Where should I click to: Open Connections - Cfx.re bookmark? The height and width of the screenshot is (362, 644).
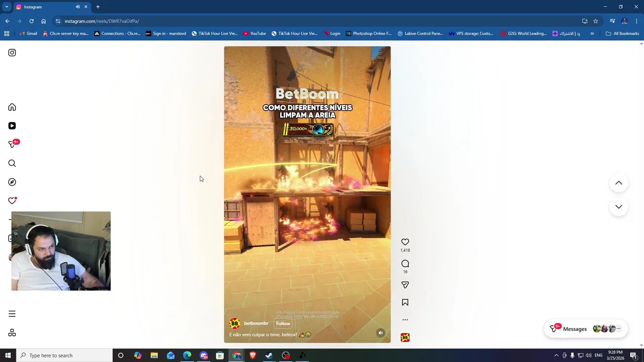(117, 34)
